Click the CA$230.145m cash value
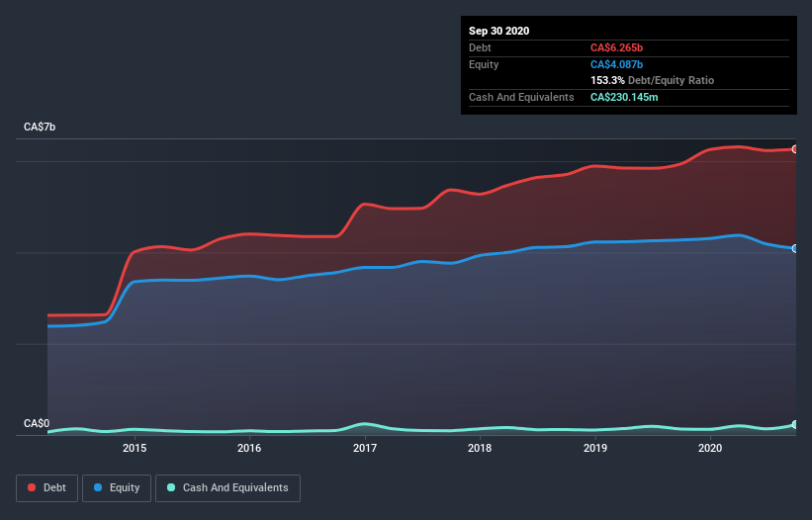812x520 pixels. coord(624,97)
